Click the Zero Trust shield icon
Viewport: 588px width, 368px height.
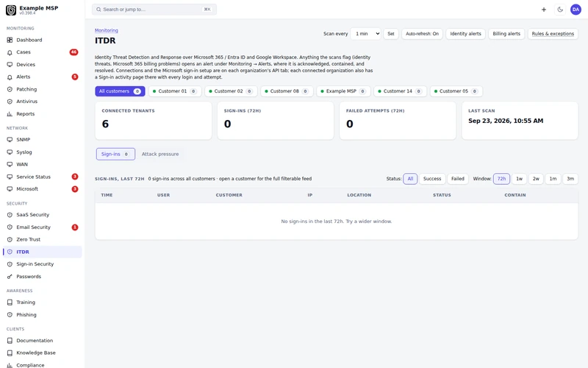point(10,240)
